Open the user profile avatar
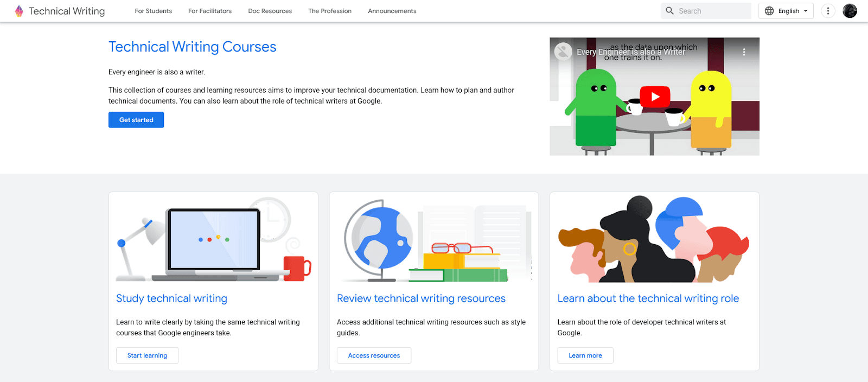Image resolution: width=868 pixels, height=382 pixels. pyautogui.click(x=850, y=11)
